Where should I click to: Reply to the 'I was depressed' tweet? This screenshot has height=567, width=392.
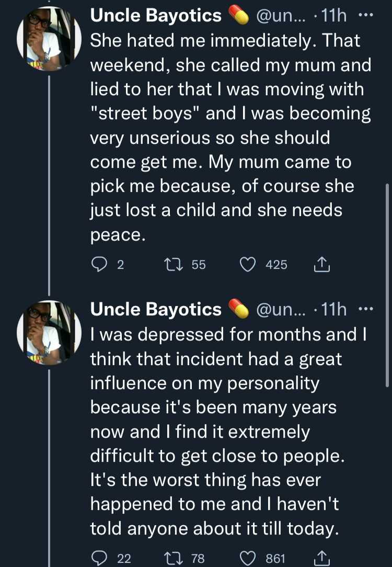99,559
